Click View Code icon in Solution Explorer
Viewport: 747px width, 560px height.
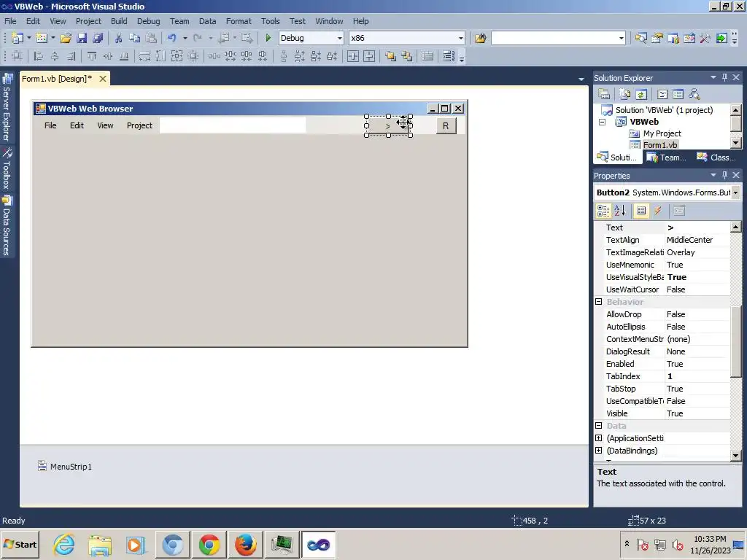[662, 94]
